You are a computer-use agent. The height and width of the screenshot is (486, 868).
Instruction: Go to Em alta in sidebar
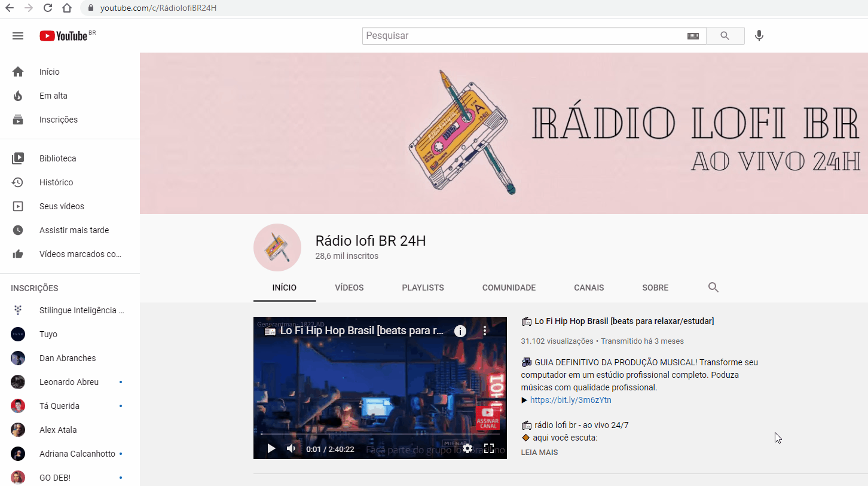click(x=53, y=96)
